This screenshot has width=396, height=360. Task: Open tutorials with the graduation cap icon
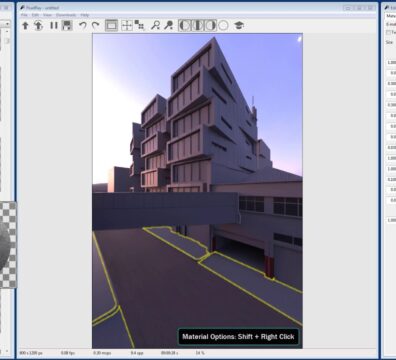point(239,25)
